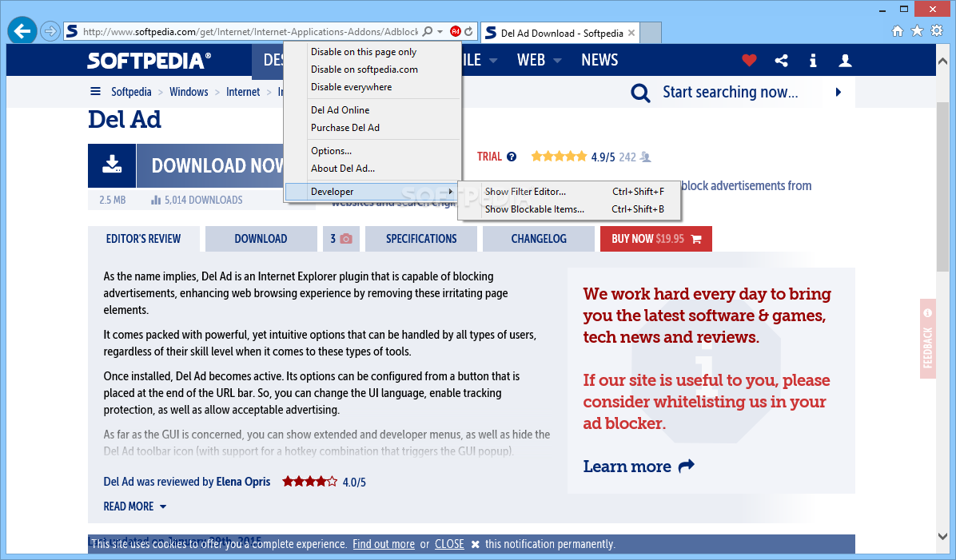Open the FEEDBACK side tab
The width and height of the screenshot is (956, 560).
pyautogui.click(x=927, y=339)
